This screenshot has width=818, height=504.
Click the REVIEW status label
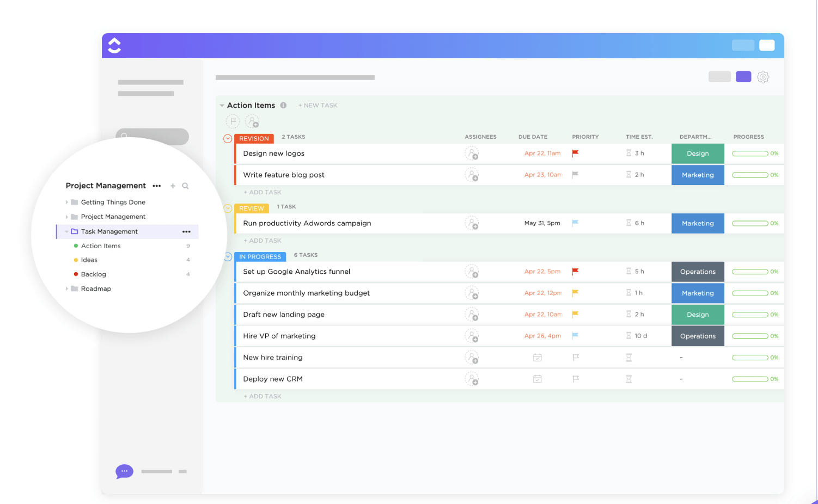point(252,208)
